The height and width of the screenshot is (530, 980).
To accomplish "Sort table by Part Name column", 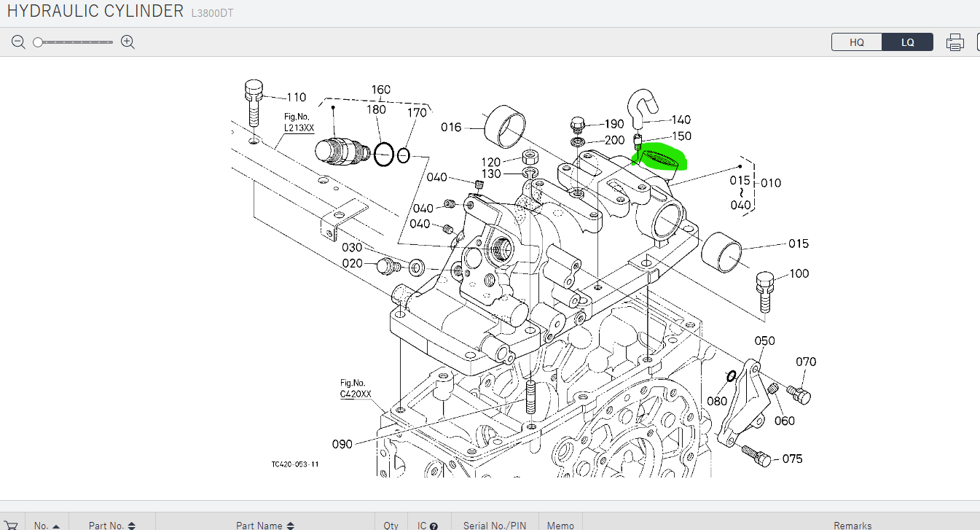I will click(264, 526).
